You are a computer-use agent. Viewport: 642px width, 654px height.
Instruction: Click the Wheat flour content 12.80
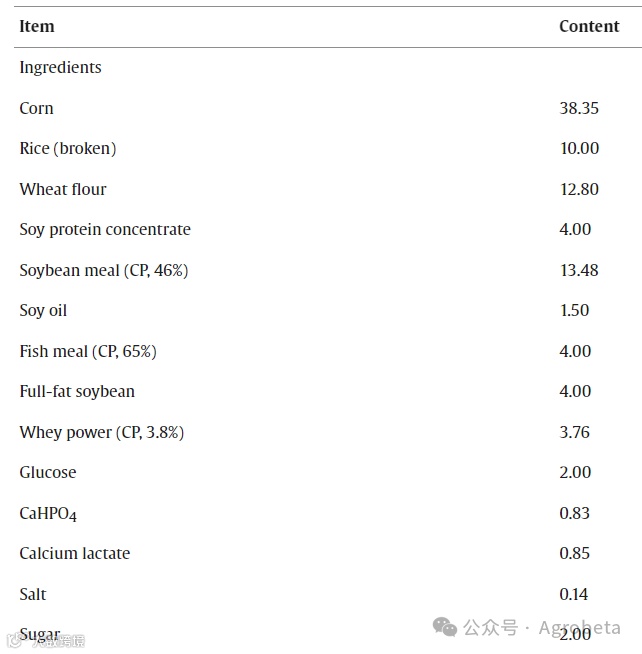(x=579, y=189)
